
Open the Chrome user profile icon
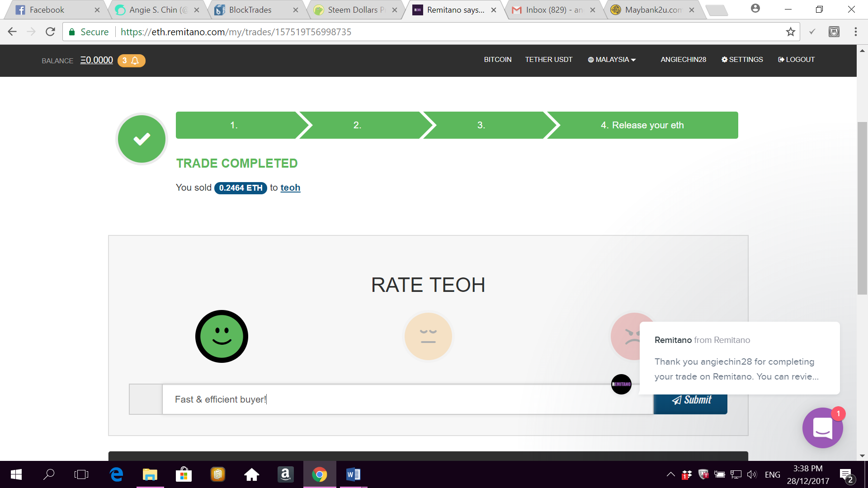pos(755,8)
